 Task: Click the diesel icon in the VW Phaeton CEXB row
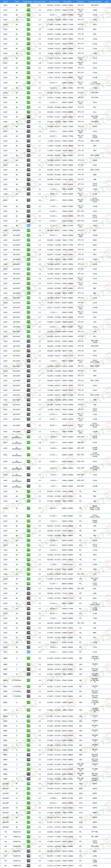28,865
